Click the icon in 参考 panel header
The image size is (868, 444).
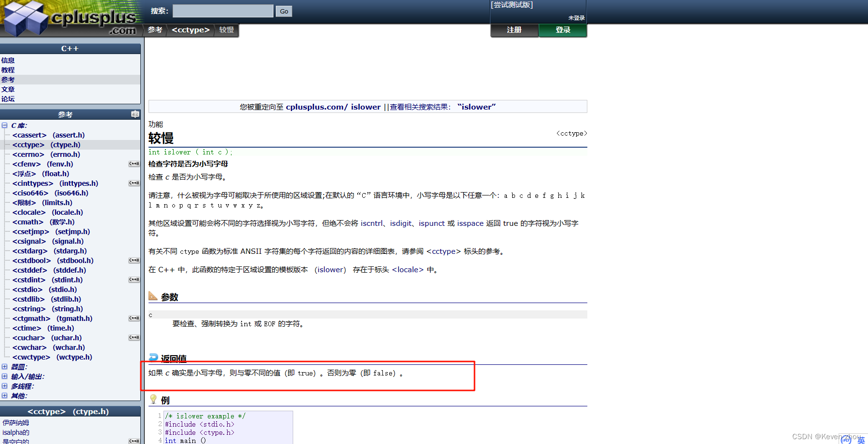click(135, 114)
